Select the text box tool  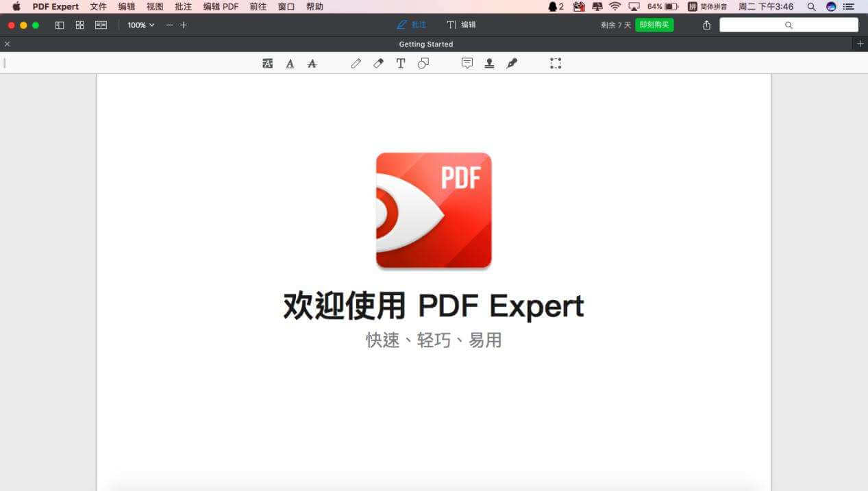(x=401, y=63)
